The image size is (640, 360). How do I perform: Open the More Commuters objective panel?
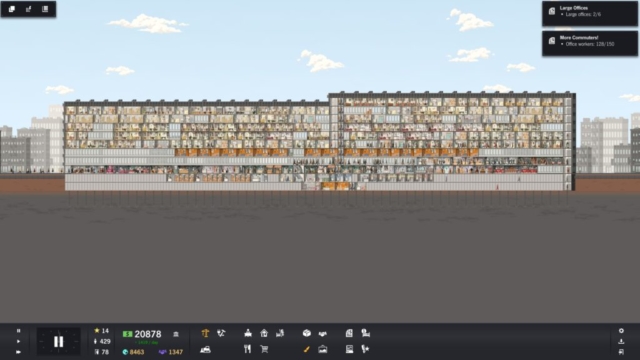(590, 43)
